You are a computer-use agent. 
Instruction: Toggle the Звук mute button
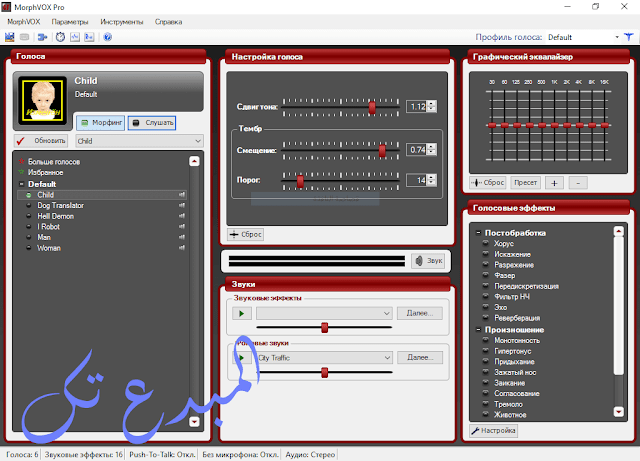[x=427, y=260]
